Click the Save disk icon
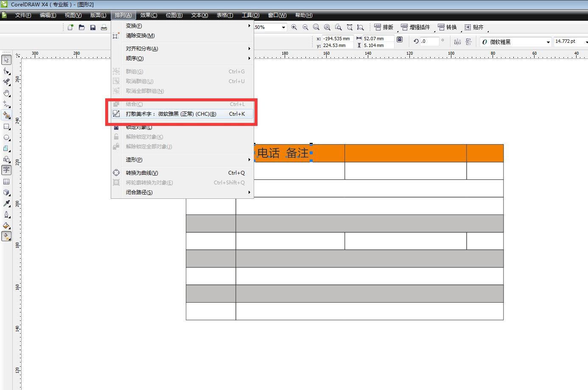This screenshot has height=390, width=588. [92, 28]
